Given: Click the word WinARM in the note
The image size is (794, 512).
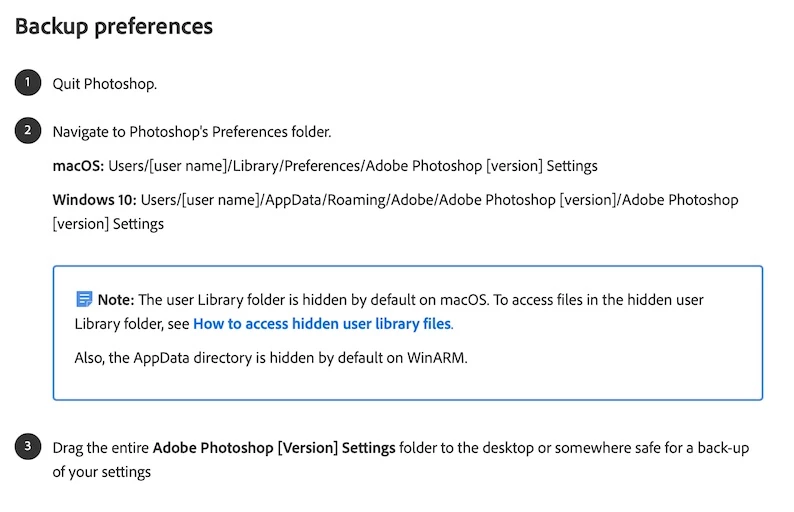Looking at the screenshot, I should click(437, 357).
